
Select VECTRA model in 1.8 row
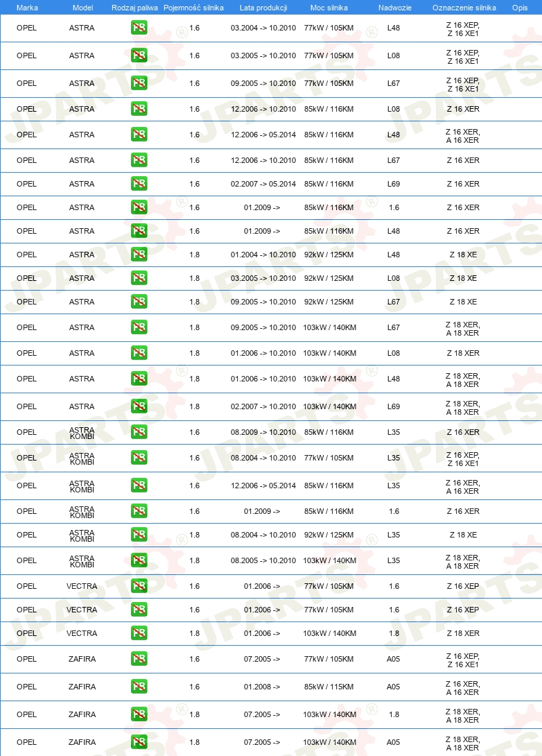pyautogui.click(x=82, y=633)
